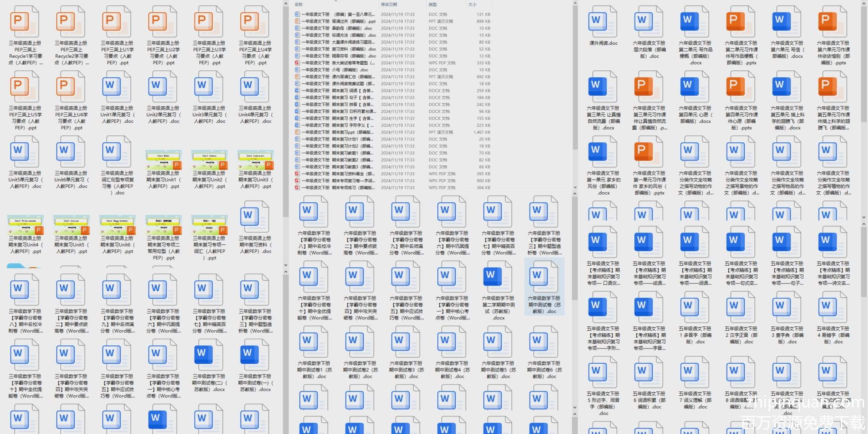This screenshot has height=434, width=868.
Task: Select 六年级数学下册 期中测试卷1（苏教版）.doc icon
Action: coord(314,342)
